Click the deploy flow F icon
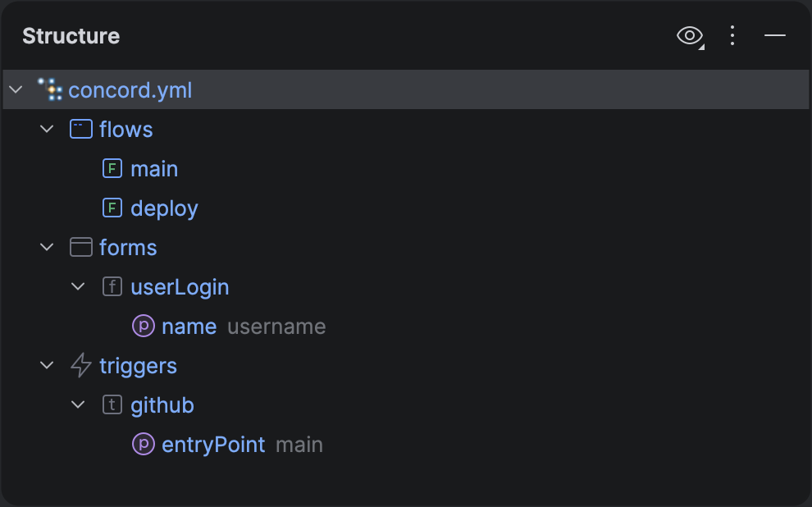812x507 pixels. tap(112, 208)
